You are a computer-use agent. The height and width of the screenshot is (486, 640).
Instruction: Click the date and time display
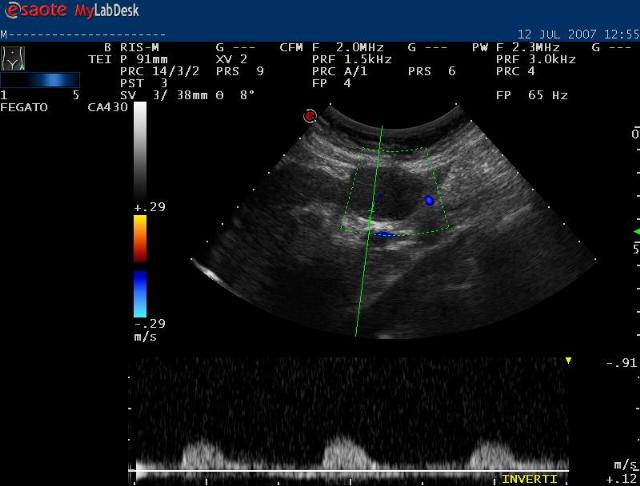(577, 33)
